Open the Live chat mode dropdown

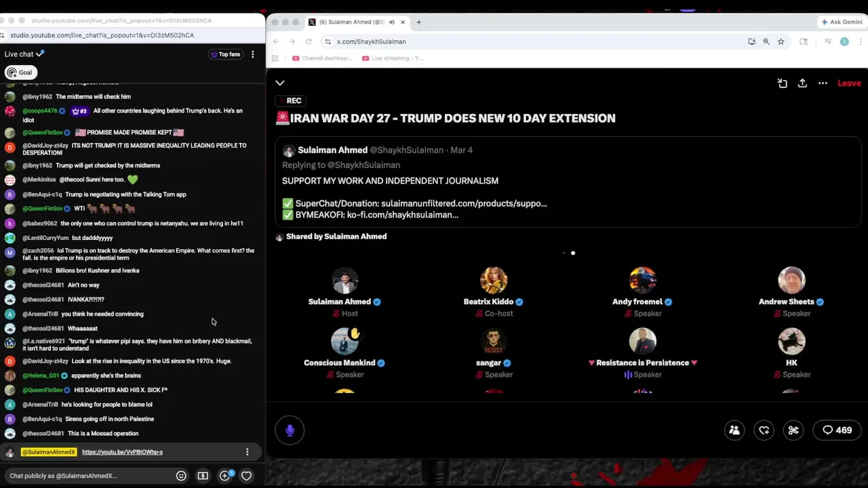[24, 54]
